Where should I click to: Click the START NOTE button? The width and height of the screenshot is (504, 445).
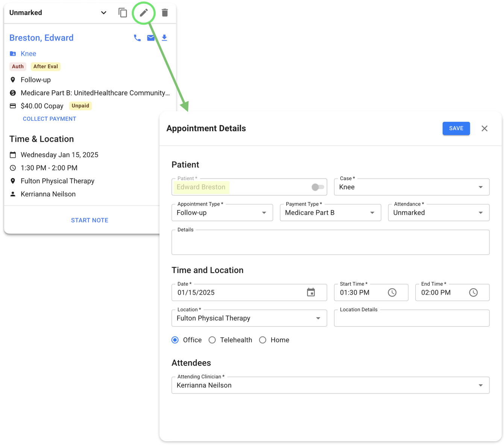pos(90,220)
